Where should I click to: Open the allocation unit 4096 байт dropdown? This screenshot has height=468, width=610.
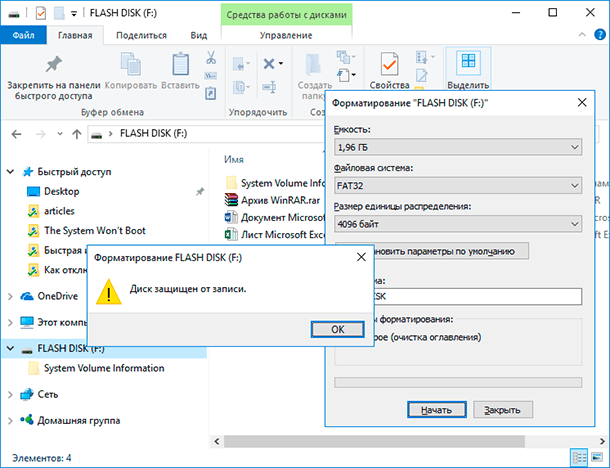[458, 224]
